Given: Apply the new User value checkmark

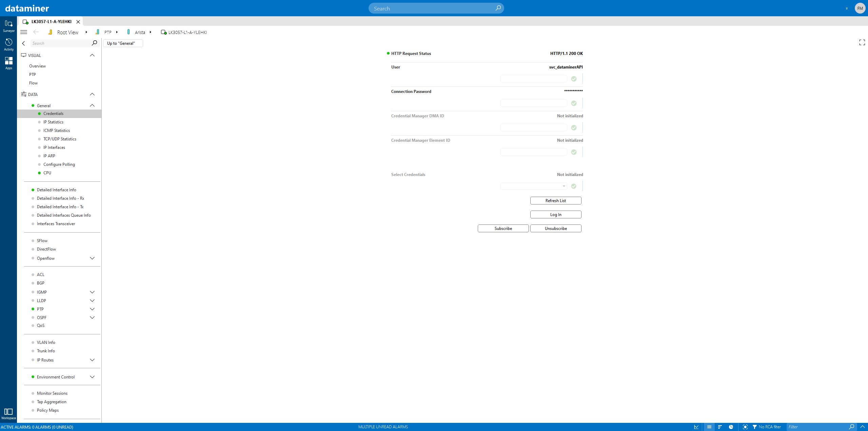Looking at the screenshot, I should (574, 79).
